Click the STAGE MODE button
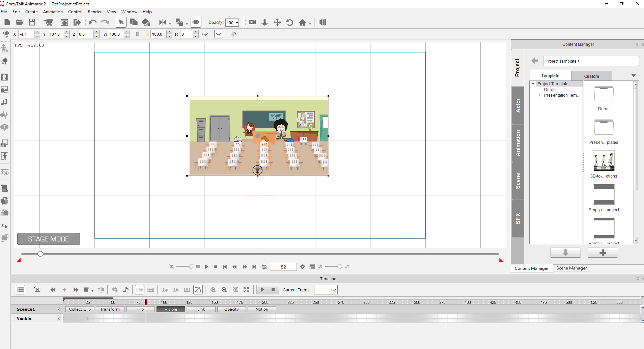 [49, 239]
